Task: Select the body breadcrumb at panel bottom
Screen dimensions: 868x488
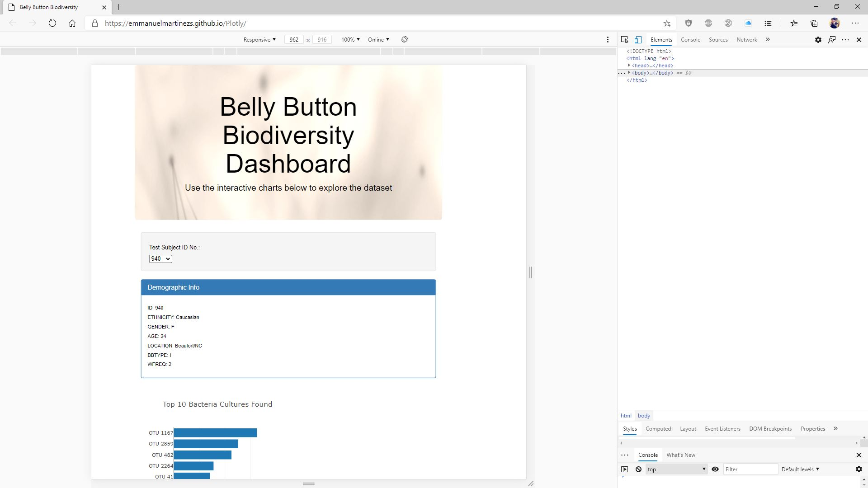Action: pyautogui.click(x=644, y=415)
